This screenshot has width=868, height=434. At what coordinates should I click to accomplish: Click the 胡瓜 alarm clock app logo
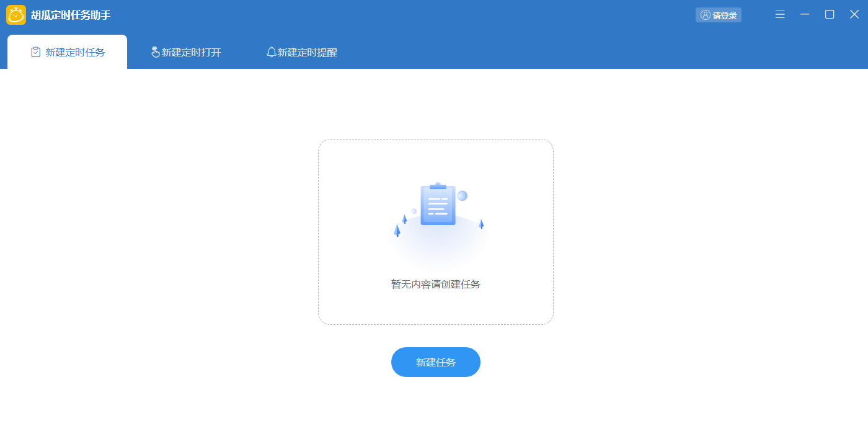17,14
